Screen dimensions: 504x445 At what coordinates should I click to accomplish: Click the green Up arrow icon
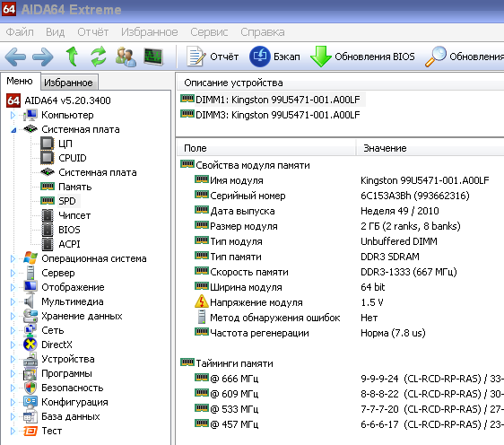72,57
